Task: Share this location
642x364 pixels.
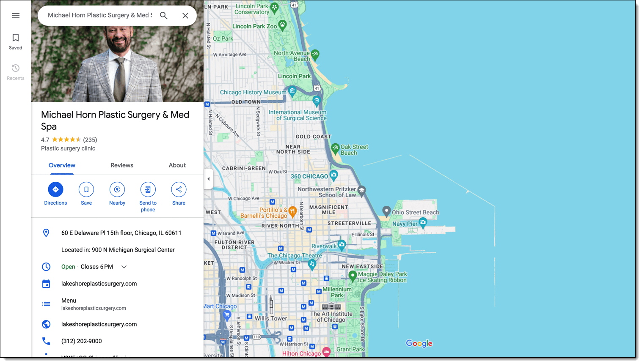Action: (179, 190)
